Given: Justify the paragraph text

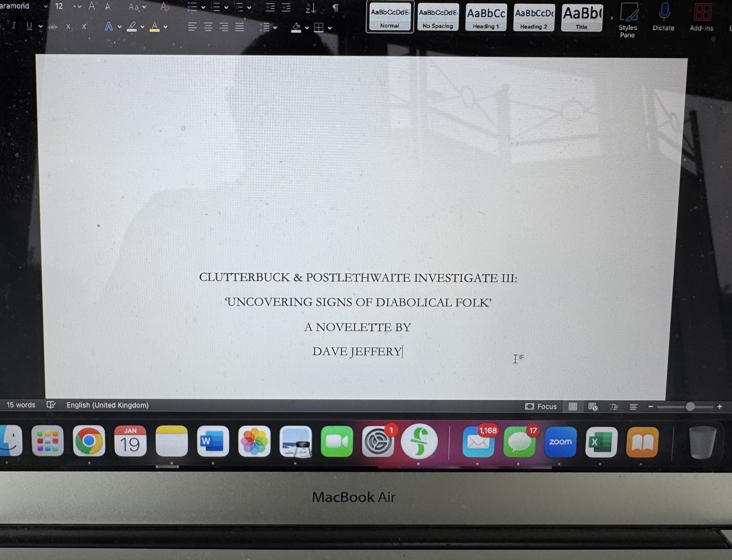Looking at the screenshot, I should coord(239,27).
